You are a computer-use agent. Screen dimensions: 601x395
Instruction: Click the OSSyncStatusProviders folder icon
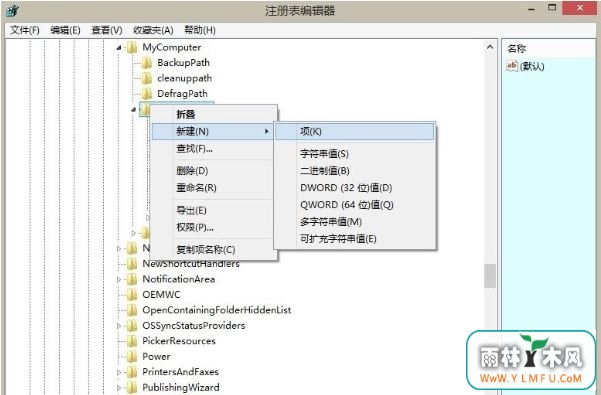tap(131, 326)
